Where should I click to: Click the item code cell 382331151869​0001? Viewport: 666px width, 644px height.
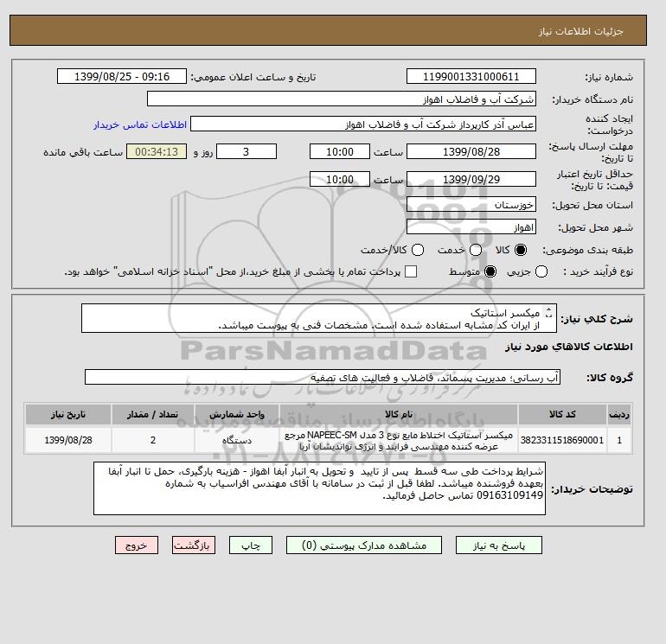pyautogui.click(x=562, y=440)
